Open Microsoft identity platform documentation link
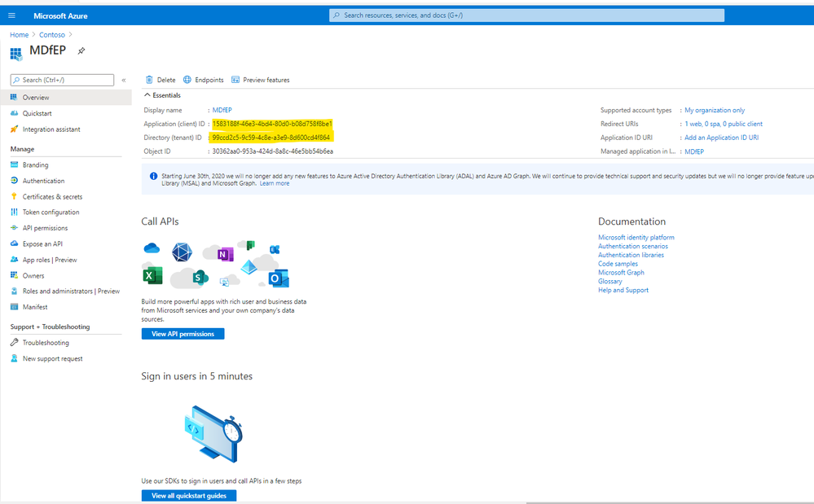 coord(636,238)
